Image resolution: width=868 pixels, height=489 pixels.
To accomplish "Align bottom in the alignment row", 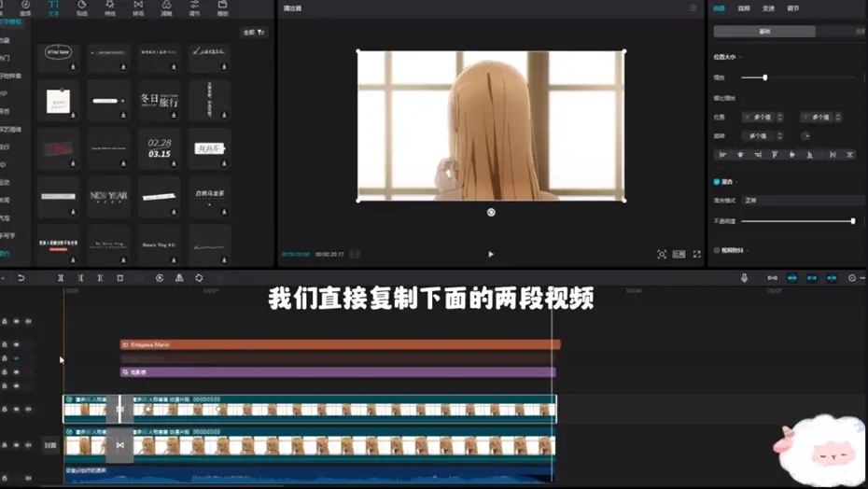I will (810, 155).
